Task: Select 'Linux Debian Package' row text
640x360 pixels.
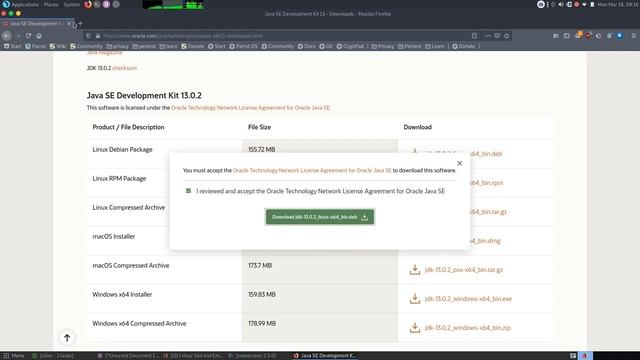Action: (x=122, y=149)
